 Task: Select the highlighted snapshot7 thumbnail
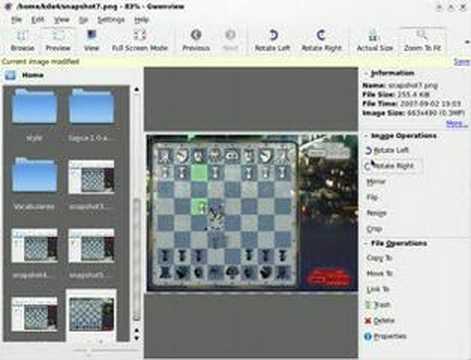click(x=91, y=314)
